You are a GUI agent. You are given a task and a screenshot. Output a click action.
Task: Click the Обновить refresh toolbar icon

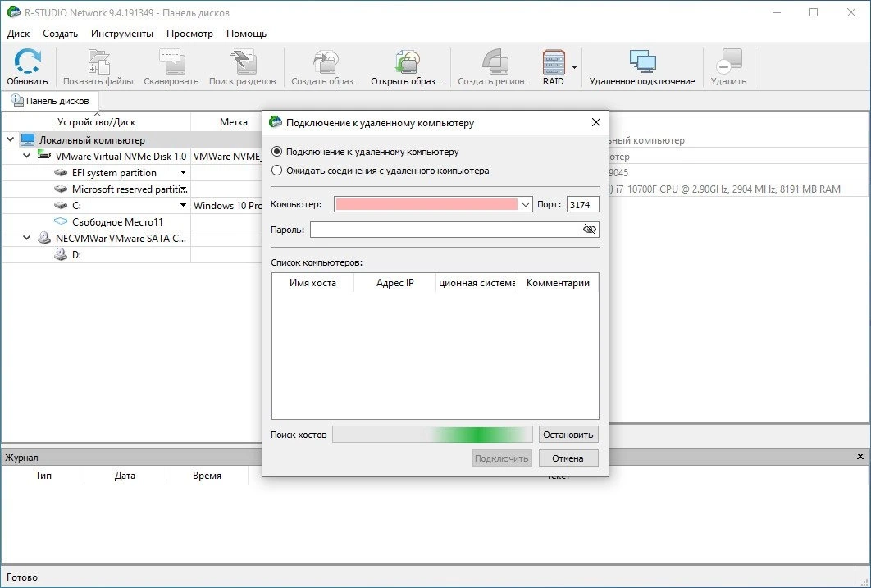[27, 61]
